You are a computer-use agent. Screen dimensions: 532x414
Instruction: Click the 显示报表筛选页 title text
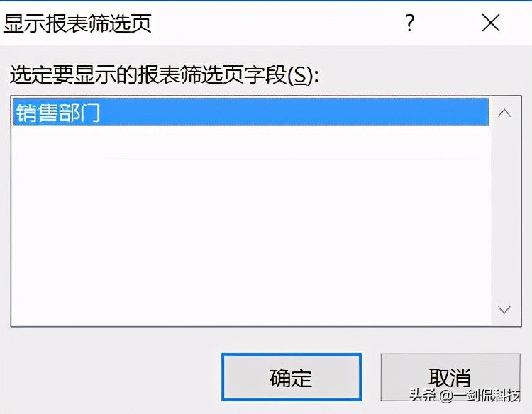77,23
